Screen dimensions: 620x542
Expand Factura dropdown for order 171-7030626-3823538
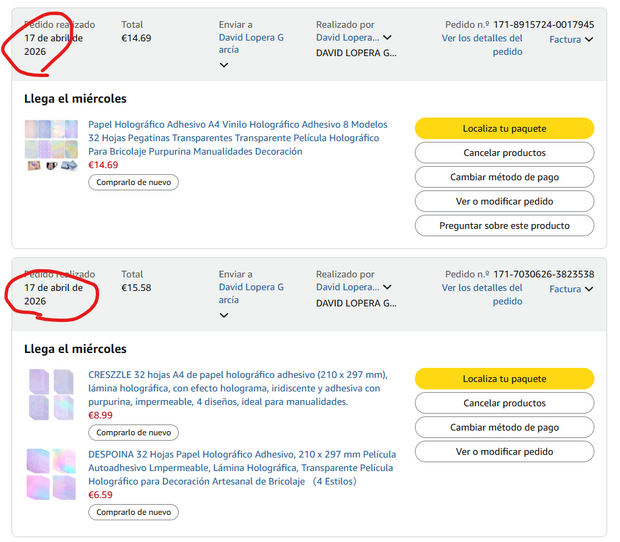click(571, 290)
